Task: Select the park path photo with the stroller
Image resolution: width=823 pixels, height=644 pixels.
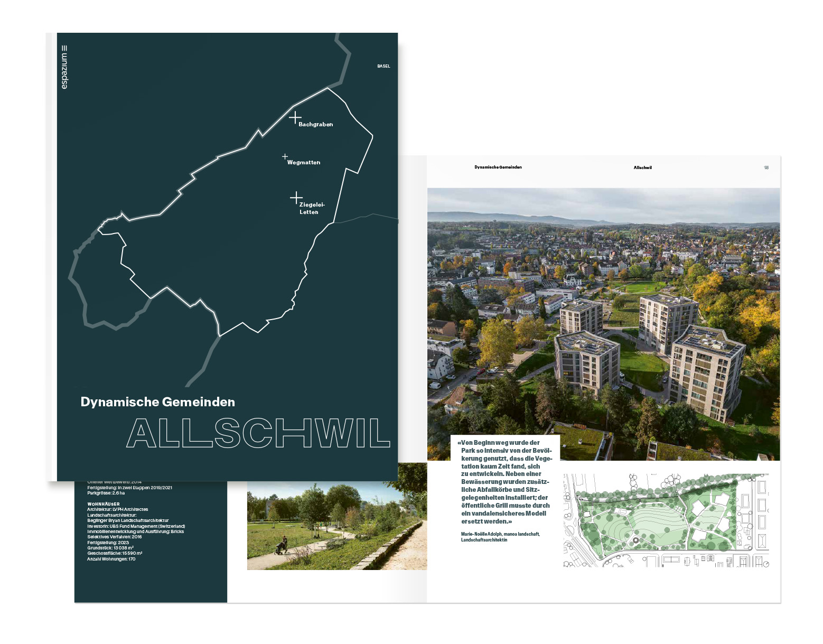Action: tap(337, 516)
